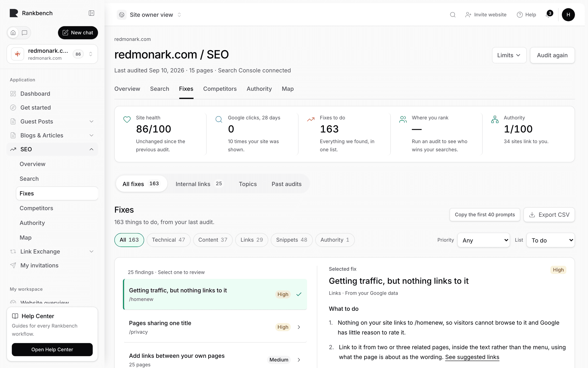Click the Rankbench logo

[x=14, y=13]
